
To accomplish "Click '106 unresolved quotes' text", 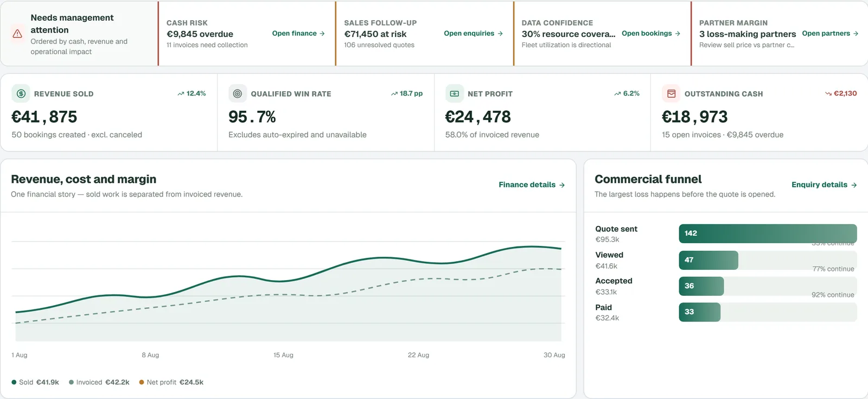I will coord(379,45).
